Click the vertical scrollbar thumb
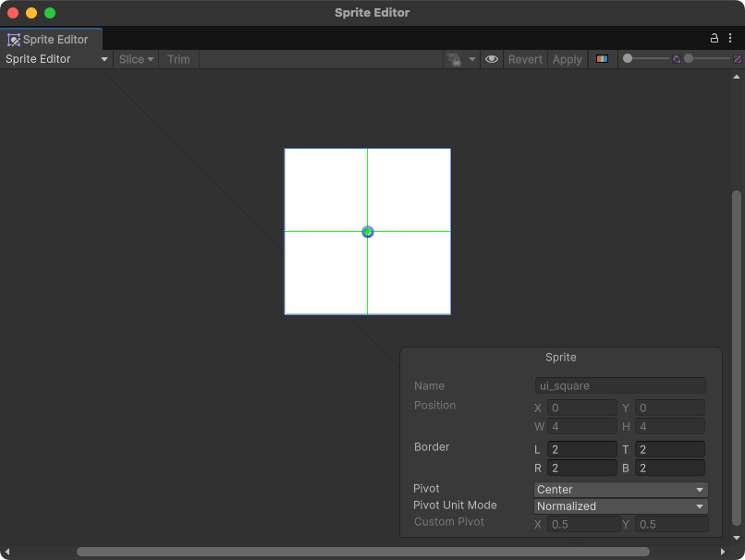 click(x=737, y=359)
